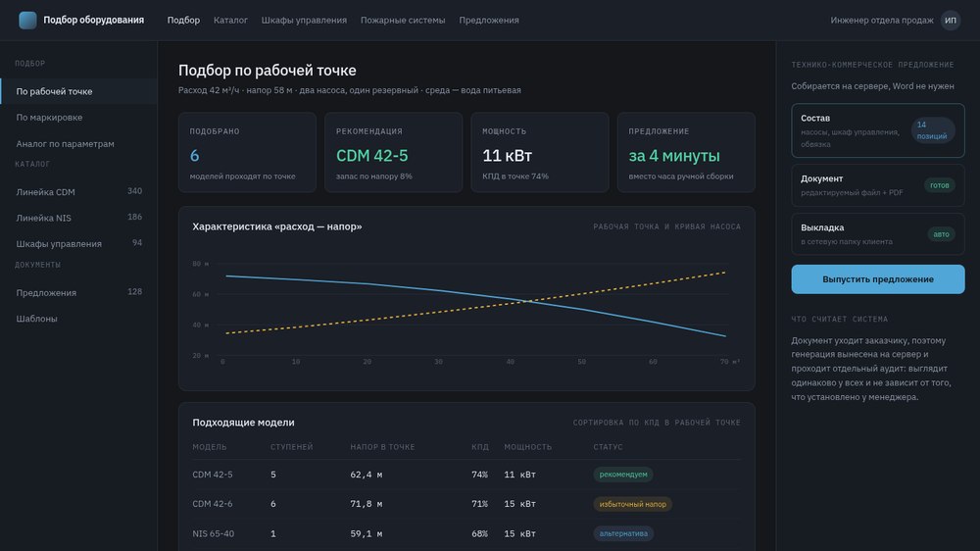The image size is (980, 551).
Task: Open the ИП user avatar
Action: tap(950, 20)
